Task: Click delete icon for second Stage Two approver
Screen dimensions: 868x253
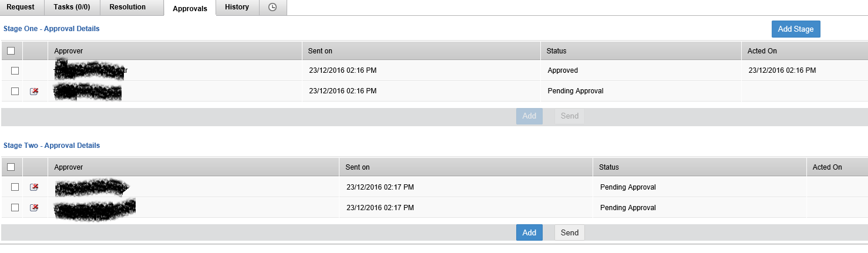Action: click(34, 208)
